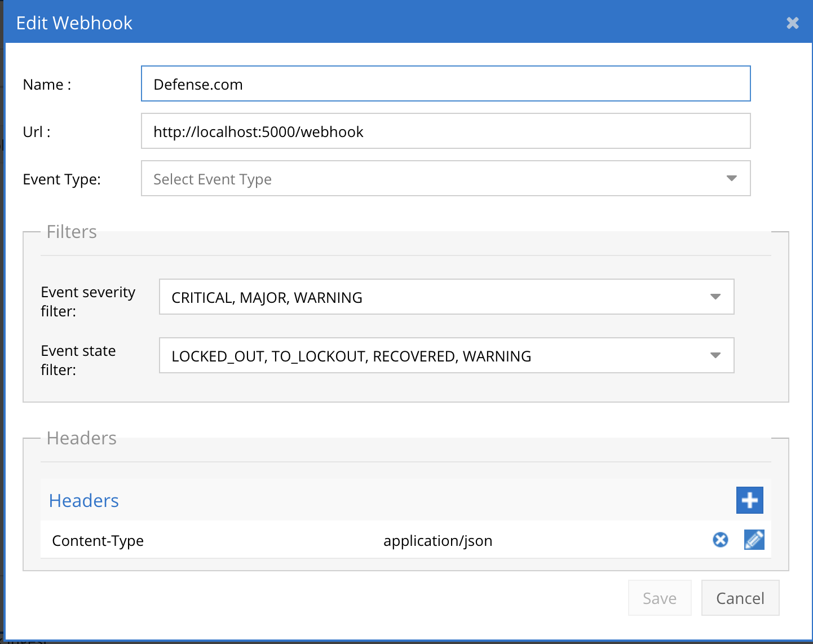
Task: Click the gray Headers section legend
Action: point(82,438)
